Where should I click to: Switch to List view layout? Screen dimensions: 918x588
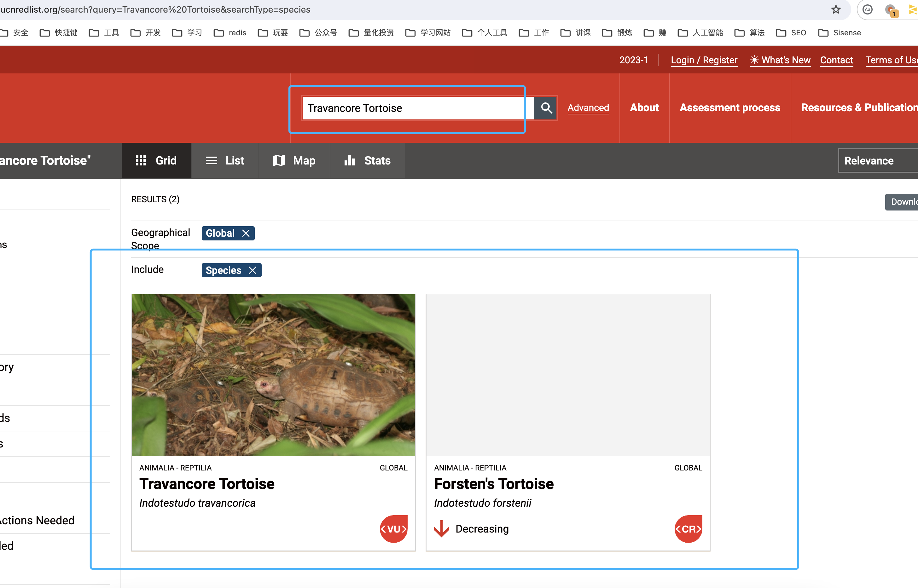click(x=225, y=160)
